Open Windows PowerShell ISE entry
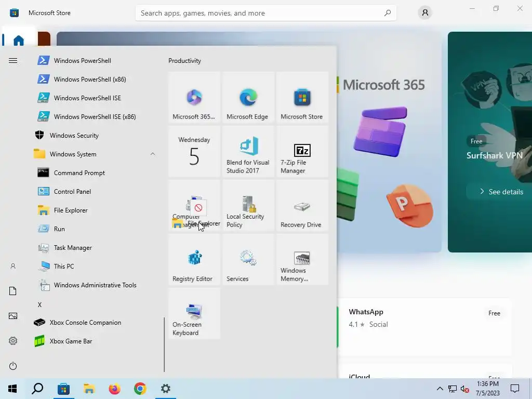The width and height of the screenshot is (532, 399). [x=95, y=98]
